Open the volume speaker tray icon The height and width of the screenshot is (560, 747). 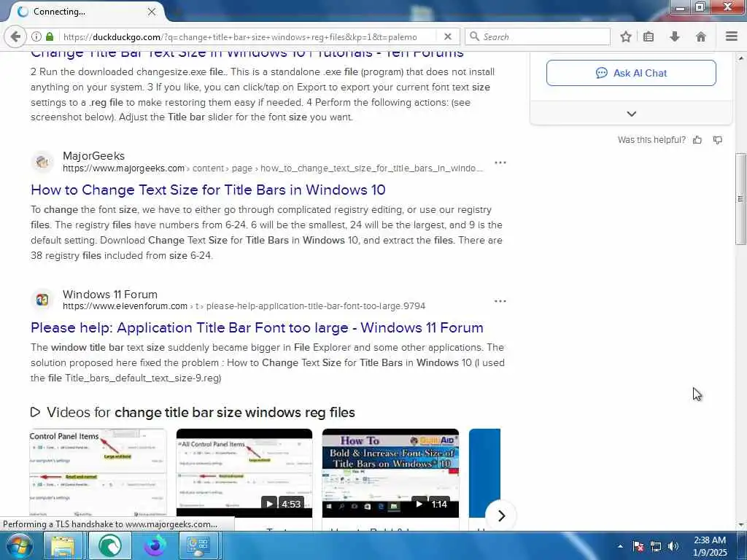673,546
